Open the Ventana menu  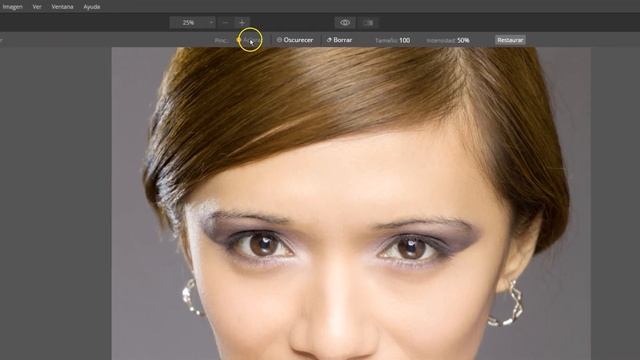pos(62,7)
